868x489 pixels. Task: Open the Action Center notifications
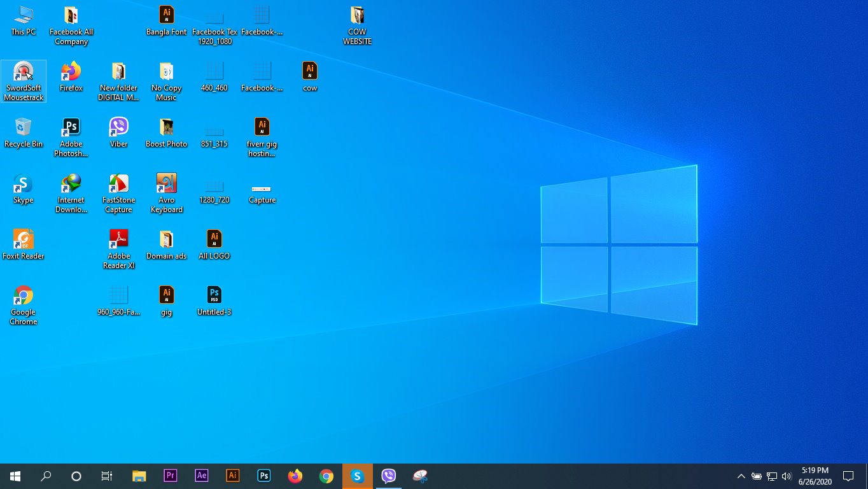coord(848,476)
